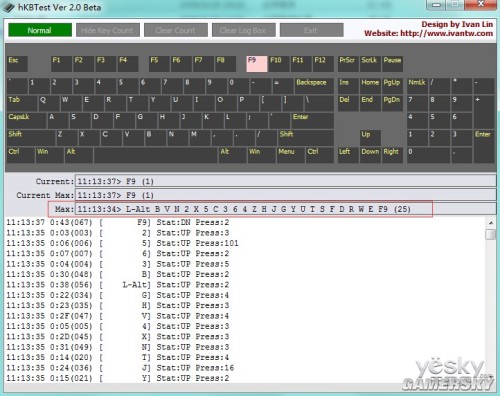Screen dimensions: 500x396
Task: Select the PrScr key tile
Action: [x=348, y=64]
